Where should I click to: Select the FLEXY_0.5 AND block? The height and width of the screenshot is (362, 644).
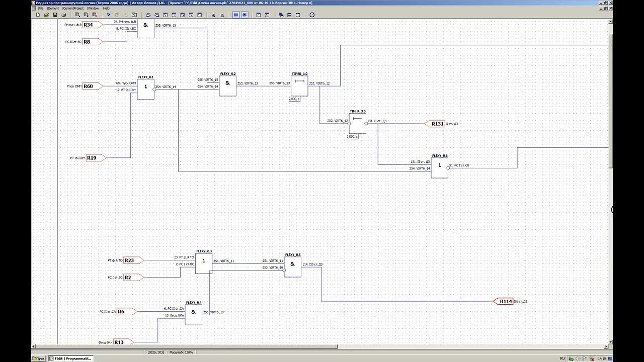click(x=293, y=267)
